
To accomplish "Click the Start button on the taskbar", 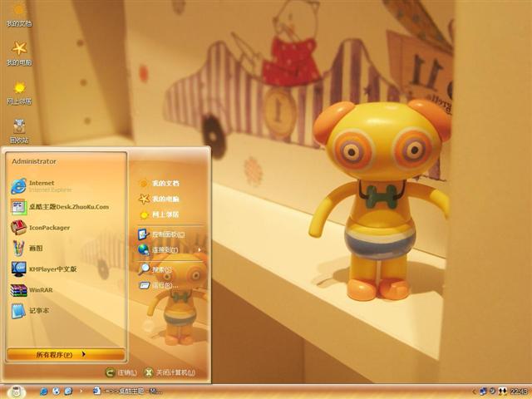I will [x=16, y=392].
